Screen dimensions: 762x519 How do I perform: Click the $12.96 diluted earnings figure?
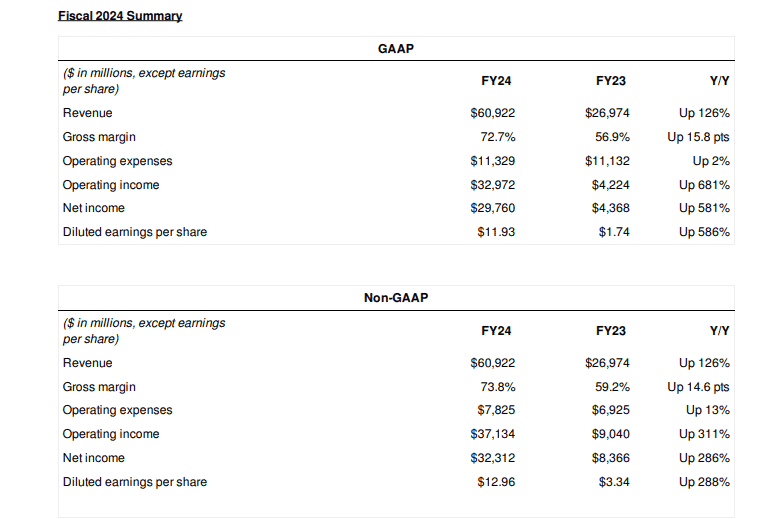tap(496, 482)
